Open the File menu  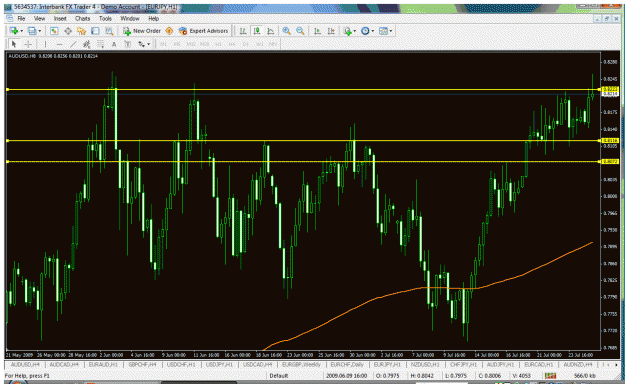[21, 18]
